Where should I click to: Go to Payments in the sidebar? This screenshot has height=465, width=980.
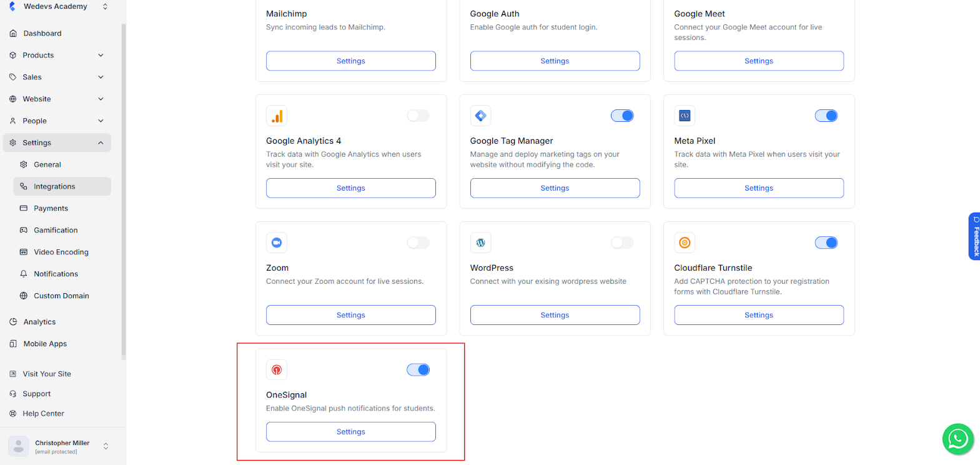click(x=51, y=209)
